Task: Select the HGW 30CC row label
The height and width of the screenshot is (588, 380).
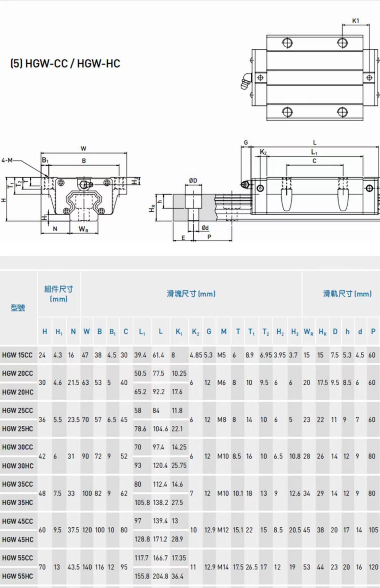Action: tap(17, 447)
